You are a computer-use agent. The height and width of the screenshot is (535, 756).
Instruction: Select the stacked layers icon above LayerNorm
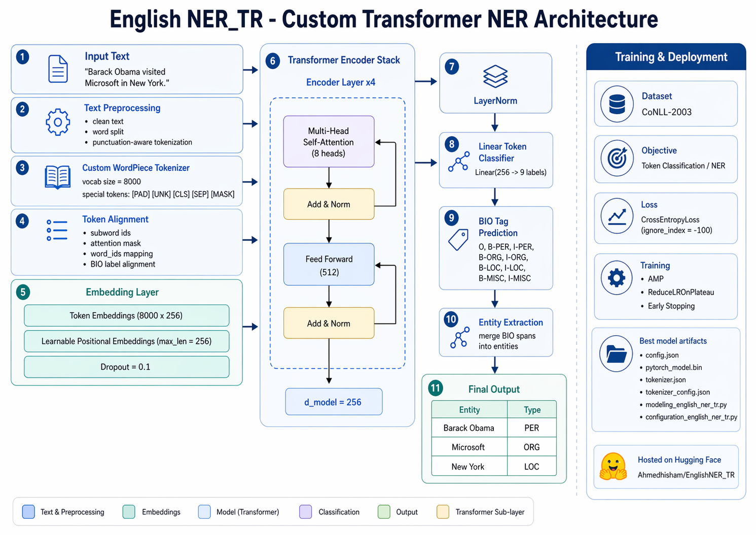tap(495, 77)
